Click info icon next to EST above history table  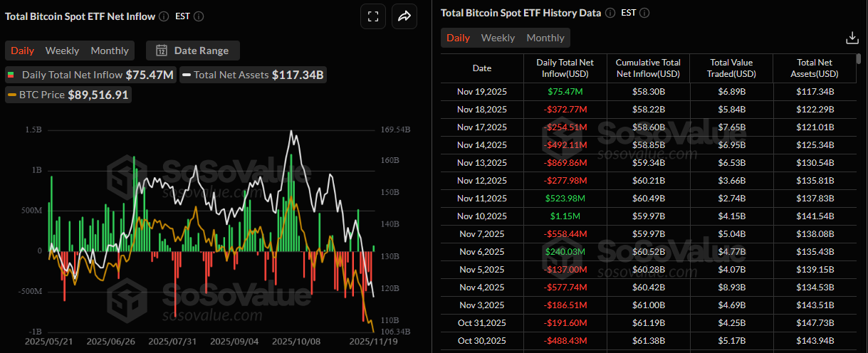[x=644, y=13]
